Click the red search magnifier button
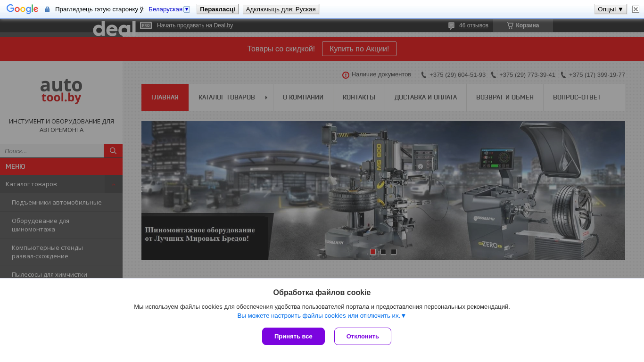 113,151
